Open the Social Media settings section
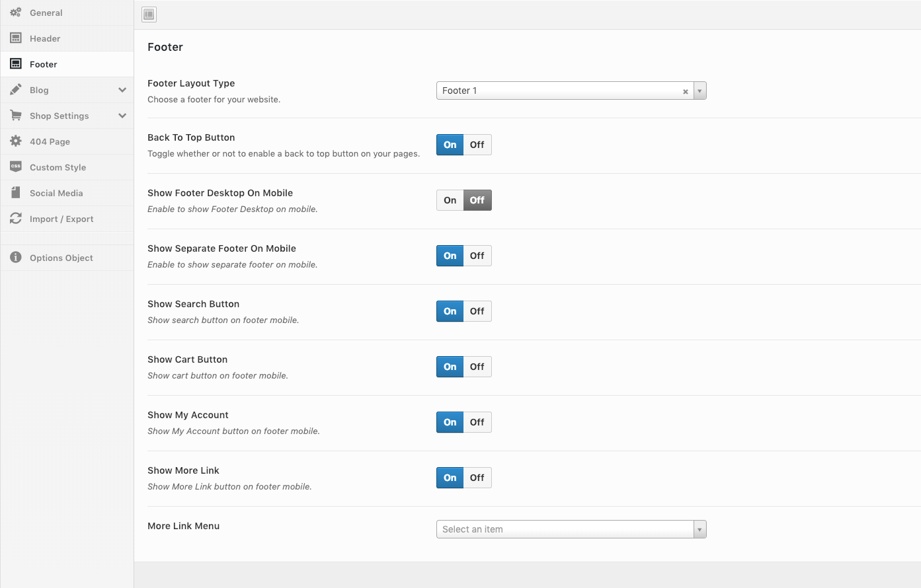Viewport: 921px width, 588px height. coord(56,193)
